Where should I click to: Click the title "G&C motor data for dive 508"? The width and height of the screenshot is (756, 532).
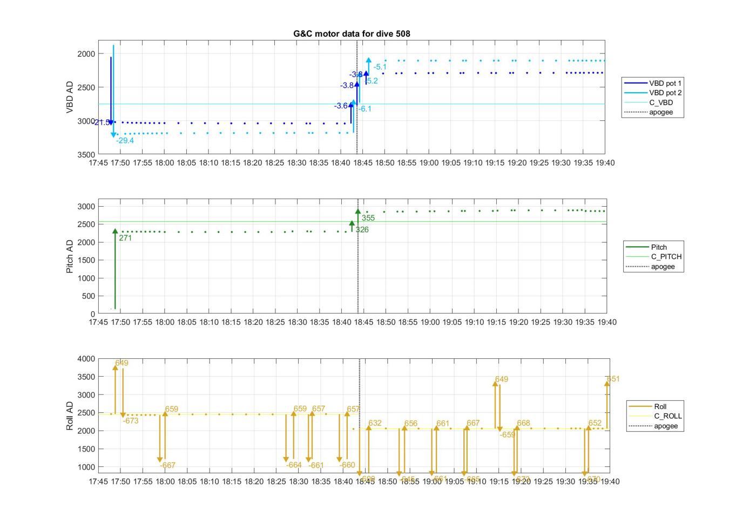352,33
